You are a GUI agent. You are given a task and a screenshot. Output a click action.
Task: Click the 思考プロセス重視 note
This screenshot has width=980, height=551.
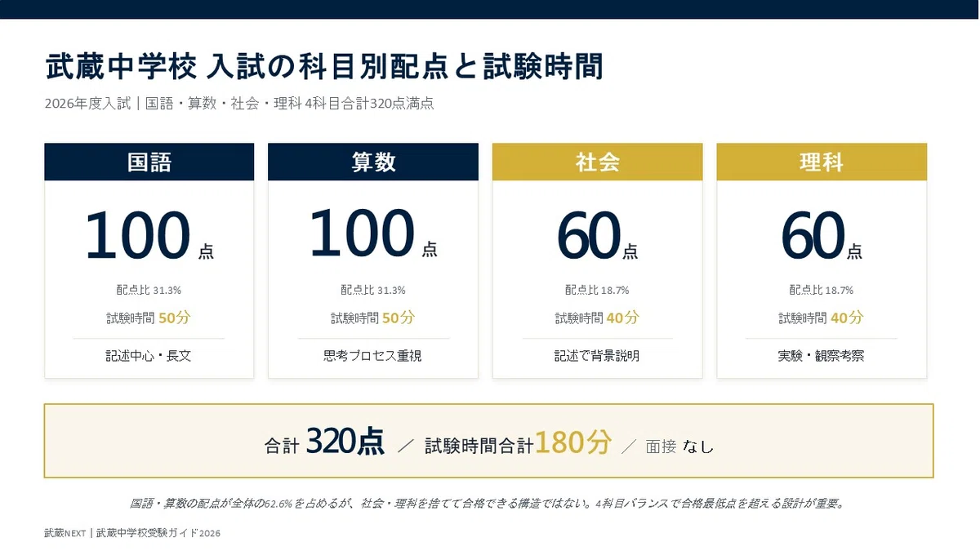(373, 356)
